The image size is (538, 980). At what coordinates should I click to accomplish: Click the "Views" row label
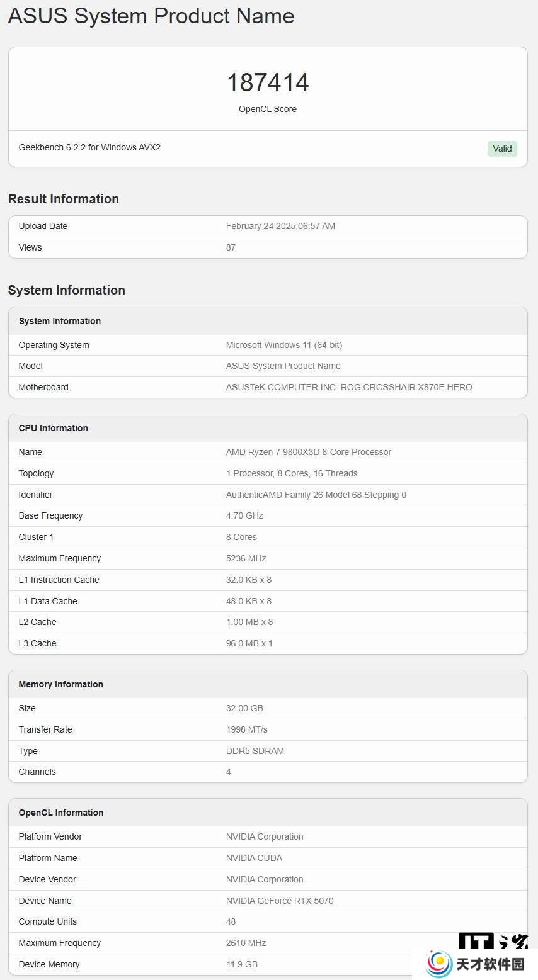[x=30, y=247]
